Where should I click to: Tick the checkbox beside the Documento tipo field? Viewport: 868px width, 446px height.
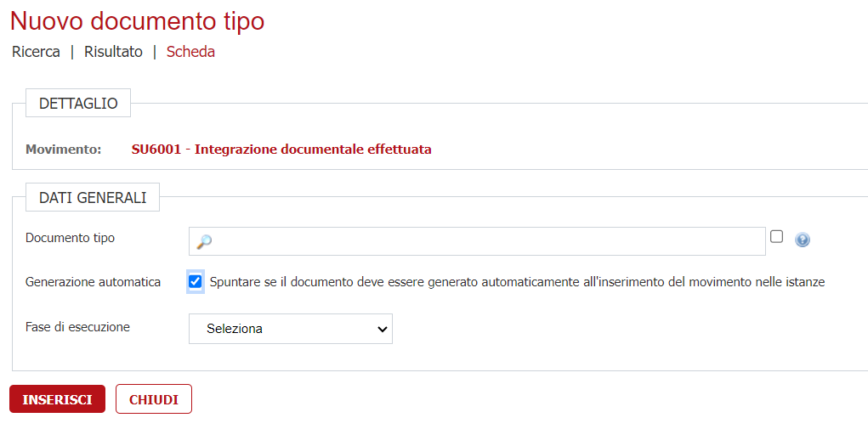pyautogui.click(x=776, y=238)
